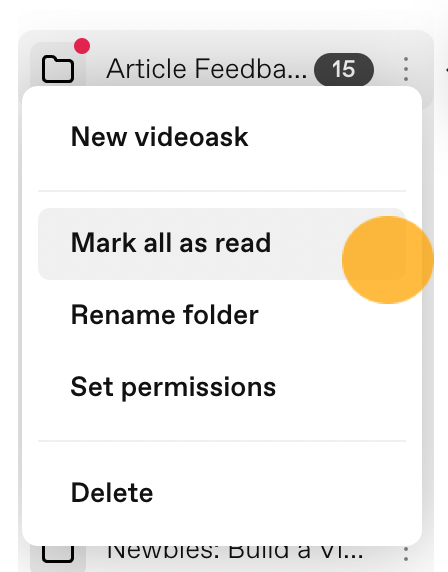
Task: Select the Article Feedba... folder name
Action: (x=206, y=69)
